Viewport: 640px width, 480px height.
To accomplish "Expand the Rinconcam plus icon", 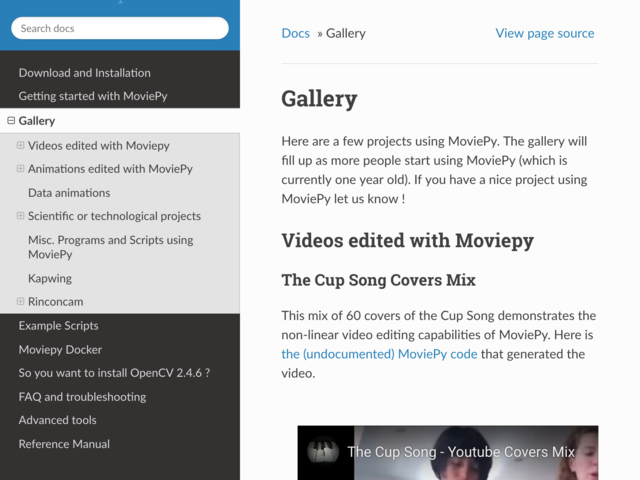I will (x=20, y=301).
